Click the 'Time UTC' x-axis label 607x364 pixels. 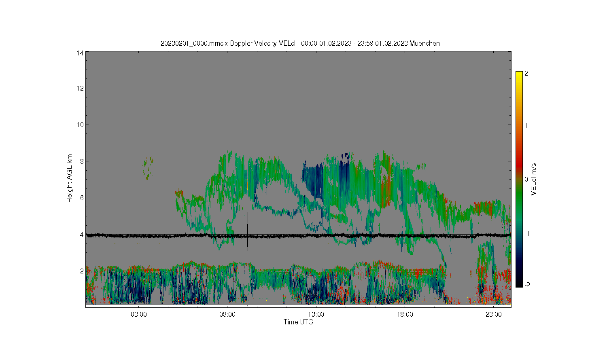coord(298,322)
